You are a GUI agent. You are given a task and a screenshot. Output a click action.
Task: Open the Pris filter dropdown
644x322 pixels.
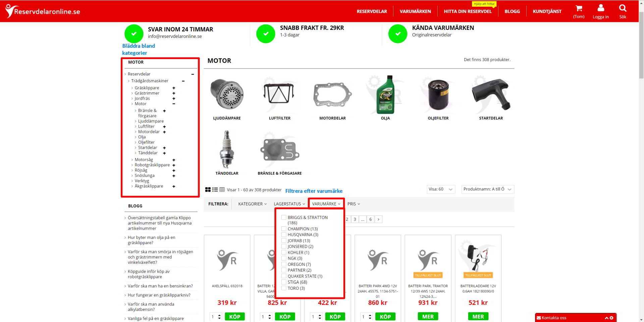(x=354, y=204)
